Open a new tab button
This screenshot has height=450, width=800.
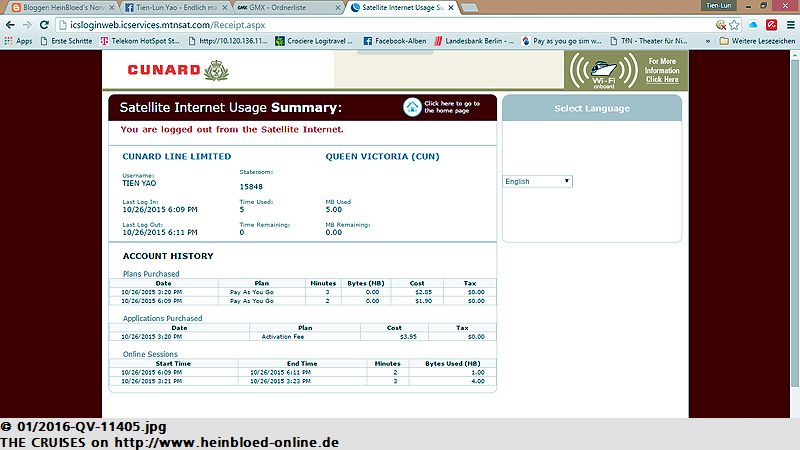pos(469,8)
